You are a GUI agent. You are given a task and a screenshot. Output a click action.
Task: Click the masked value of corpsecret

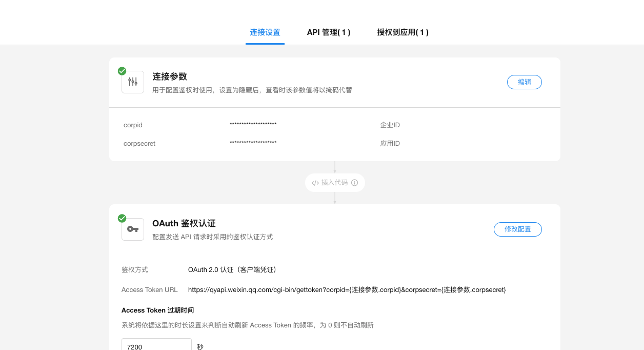[x=253, y=143]
